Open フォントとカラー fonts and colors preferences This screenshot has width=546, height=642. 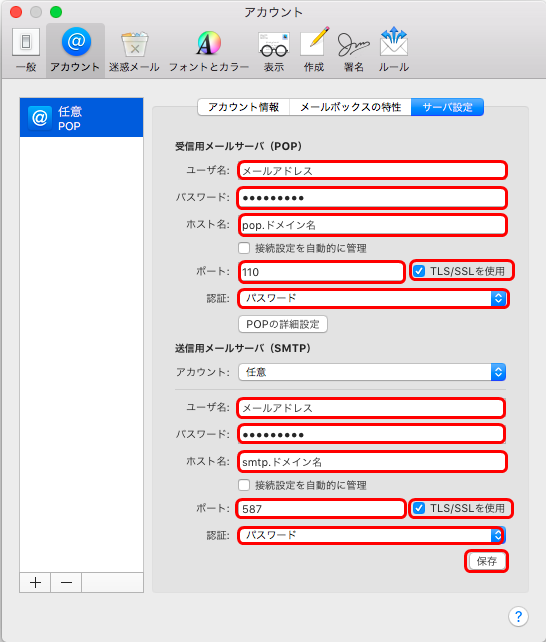[209, 50]
